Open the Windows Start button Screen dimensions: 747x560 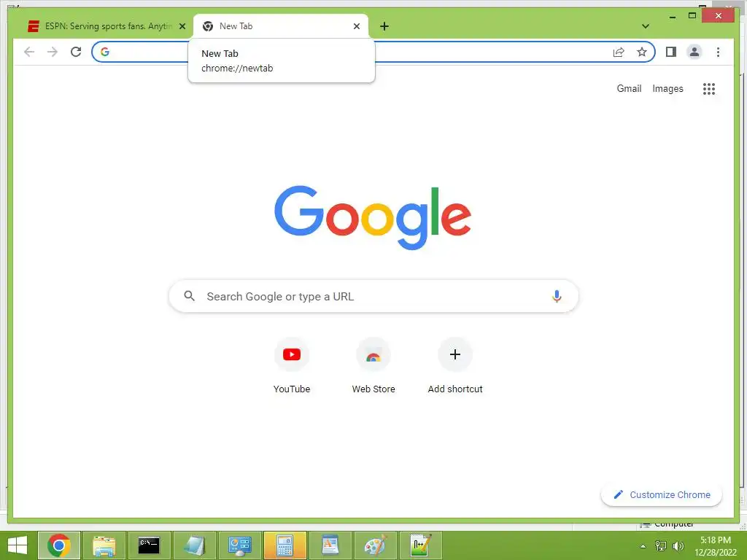(x=18, y=545)
